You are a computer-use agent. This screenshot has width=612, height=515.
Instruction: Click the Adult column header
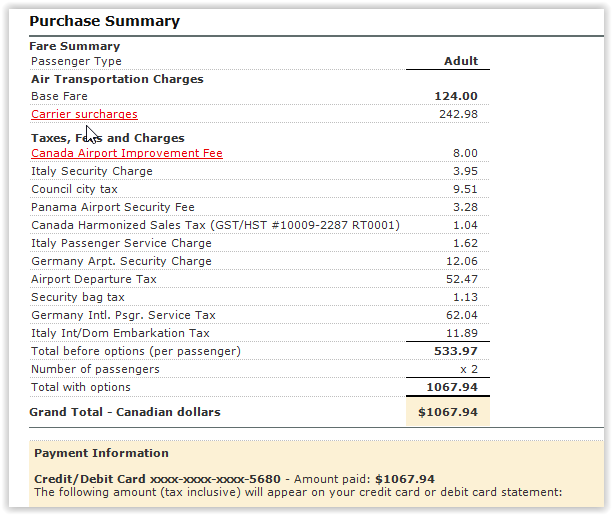coord(461,61)
